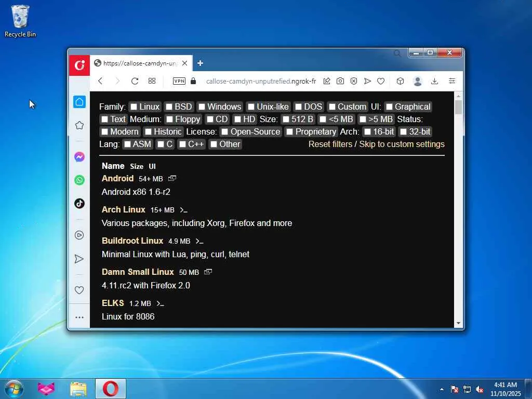The height and width of the screenshot is (399, 532).
Task: Open Messenger in sidebar
Action: [79, 157]
